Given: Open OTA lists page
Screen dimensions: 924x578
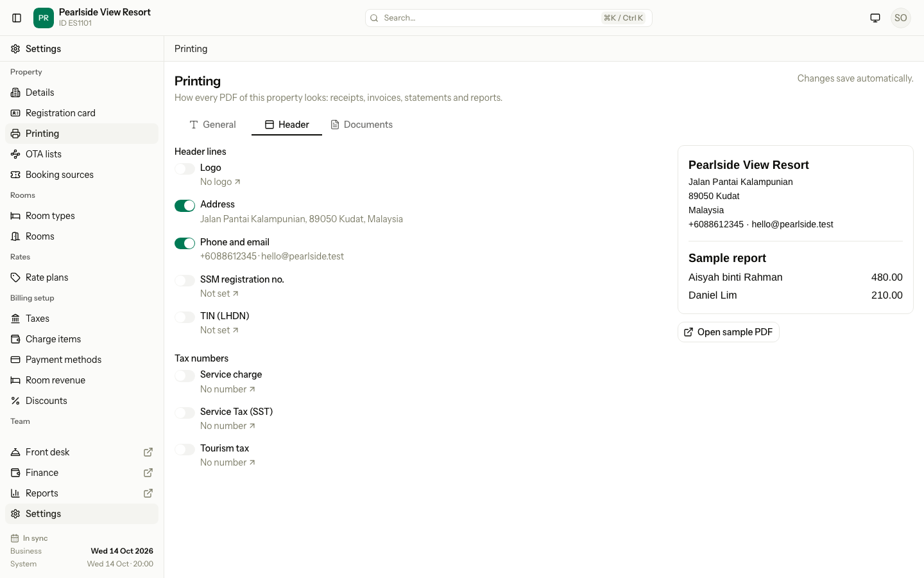Looking at the screenshot, I should 81,154.
